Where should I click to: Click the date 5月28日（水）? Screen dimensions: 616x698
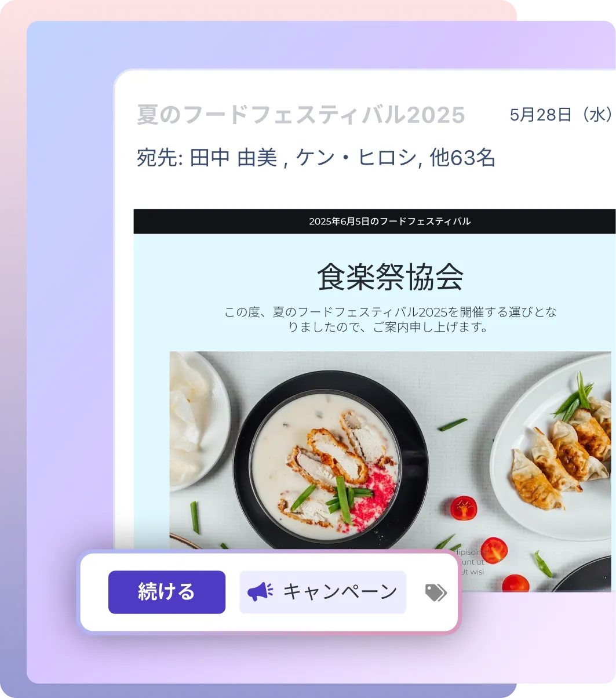tap(562, 115)
